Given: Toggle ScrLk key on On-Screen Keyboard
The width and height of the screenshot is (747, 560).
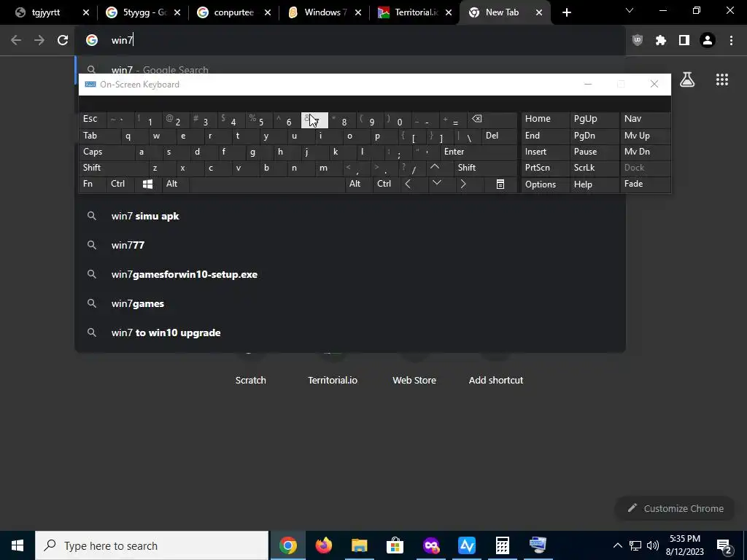Looking at the screenshot, I should click(594, 168).
